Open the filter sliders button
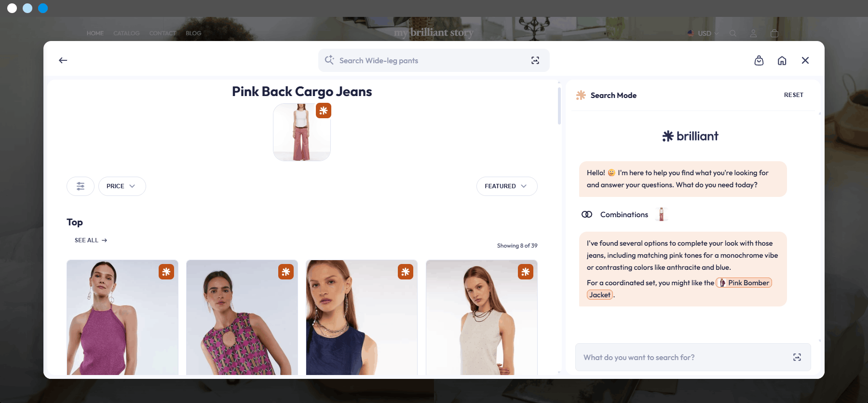This screenshot has width=868, height=403. [x=81, y=186]
